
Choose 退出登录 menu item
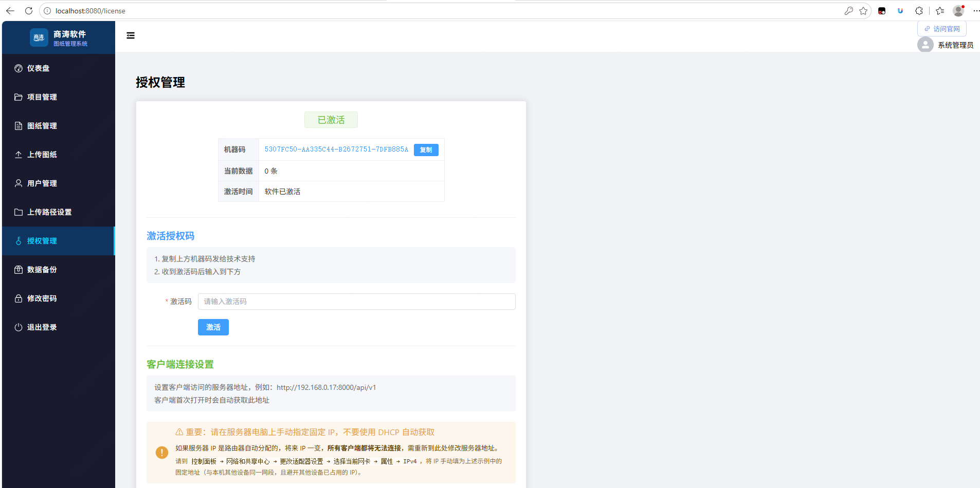tap(59, 327)
